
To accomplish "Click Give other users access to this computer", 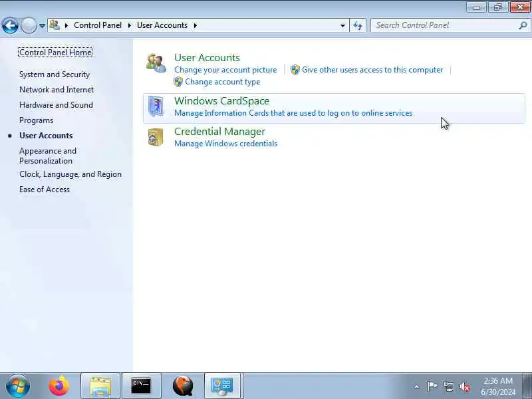I will pyautogui.click(x=372, y=70).
